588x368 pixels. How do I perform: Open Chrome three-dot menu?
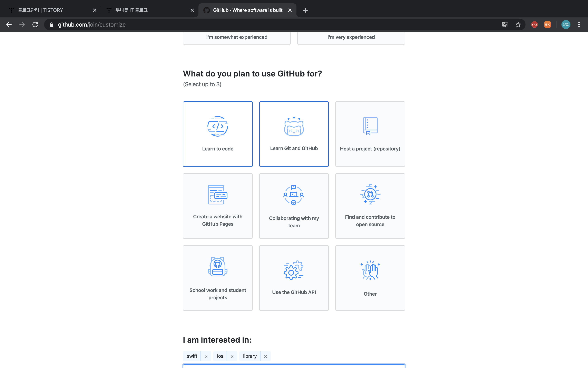click(579, 25)
